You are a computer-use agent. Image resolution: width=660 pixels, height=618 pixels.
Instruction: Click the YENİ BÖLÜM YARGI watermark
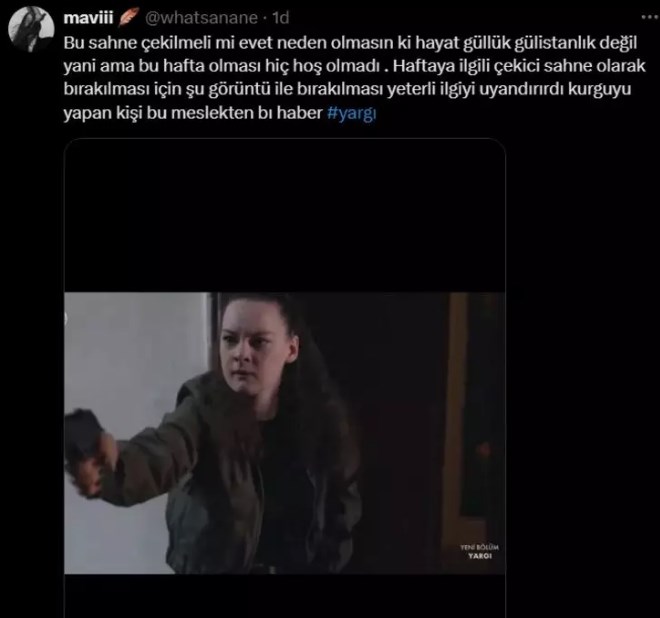pyautogui.click(x=479, y=551)
